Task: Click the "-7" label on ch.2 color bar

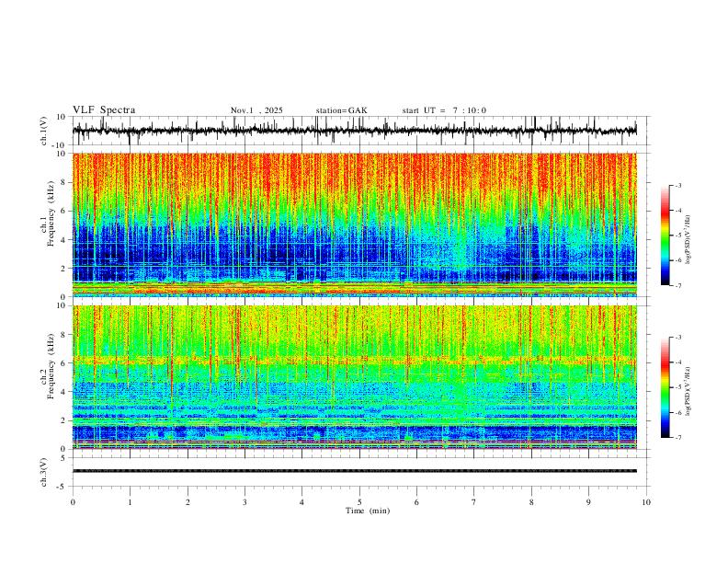Action: pos(677,438)
